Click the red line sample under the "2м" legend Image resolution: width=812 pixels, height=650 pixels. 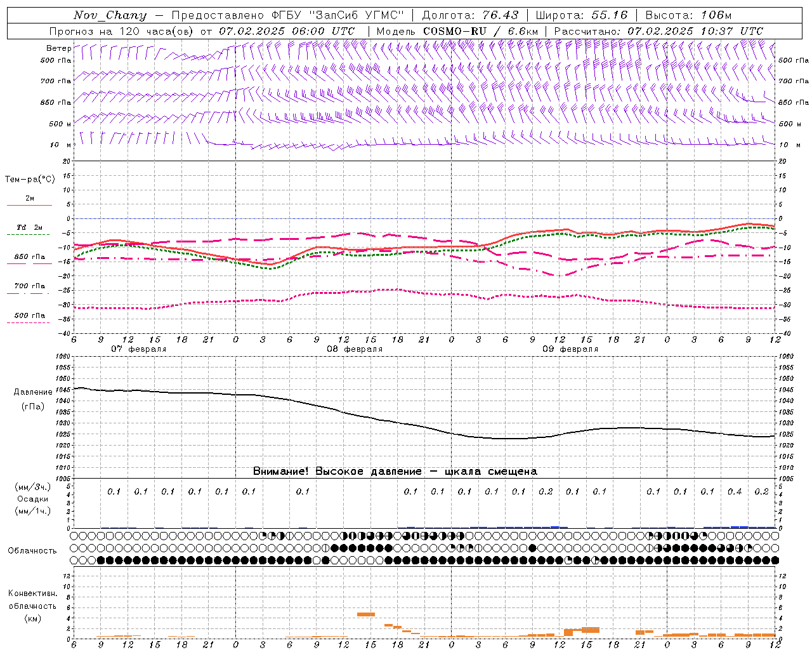(29, 206)
